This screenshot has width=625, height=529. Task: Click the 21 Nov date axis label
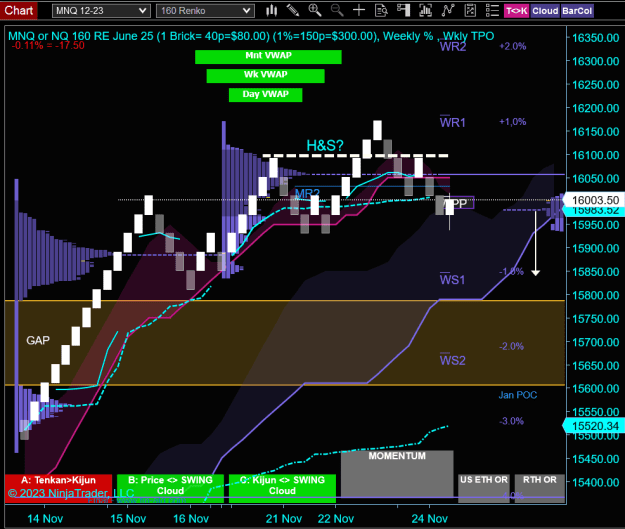click(x=284, y=519)
